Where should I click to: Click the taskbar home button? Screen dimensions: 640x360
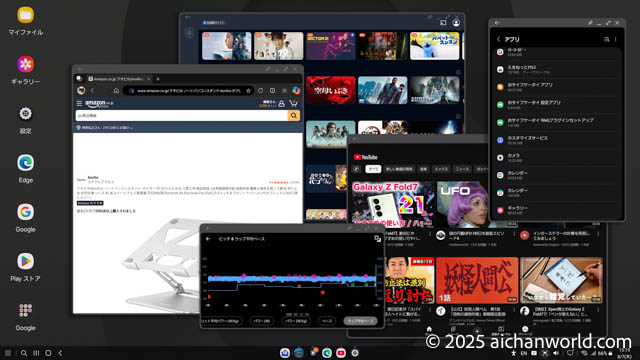pos(48,353)
